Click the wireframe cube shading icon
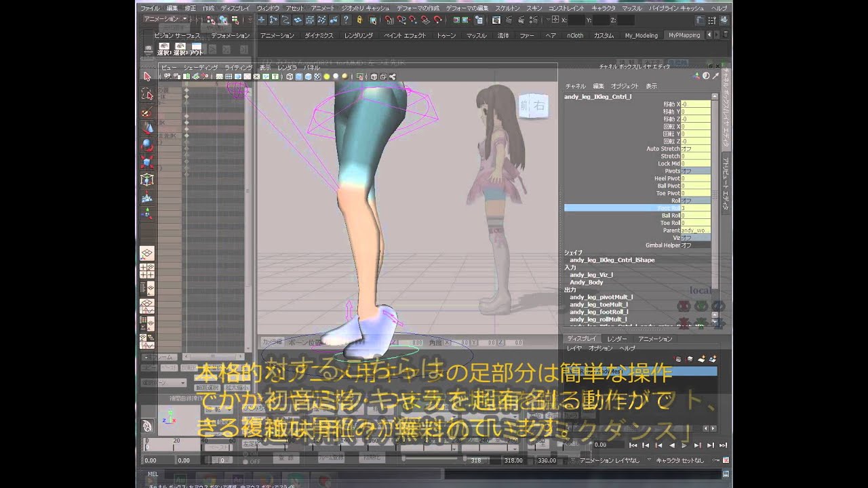 pyautogui.click(x=290, y=77)
